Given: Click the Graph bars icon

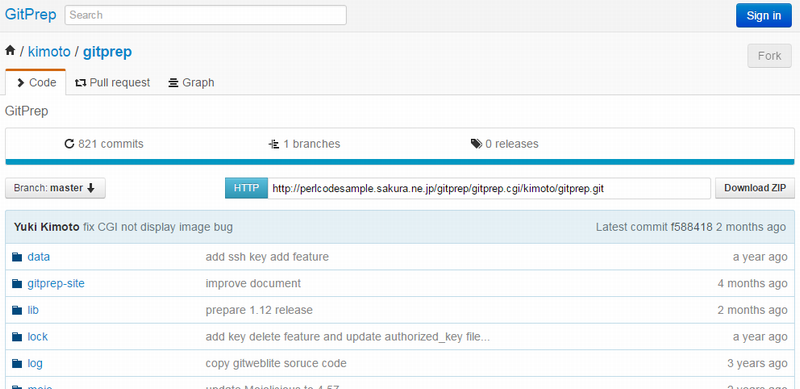Looking at the screenshot, I should point(173,83).
